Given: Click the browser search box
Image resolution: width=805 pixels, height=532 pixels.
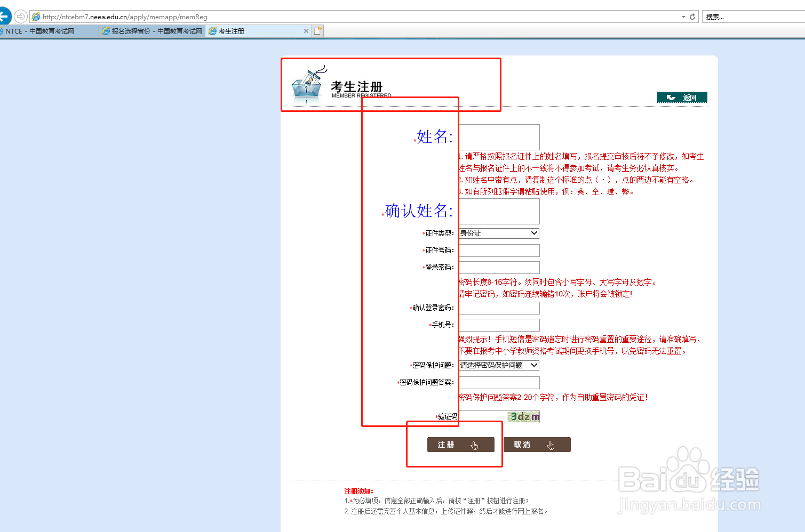Looking at the screenshot, I should (753, 17).
